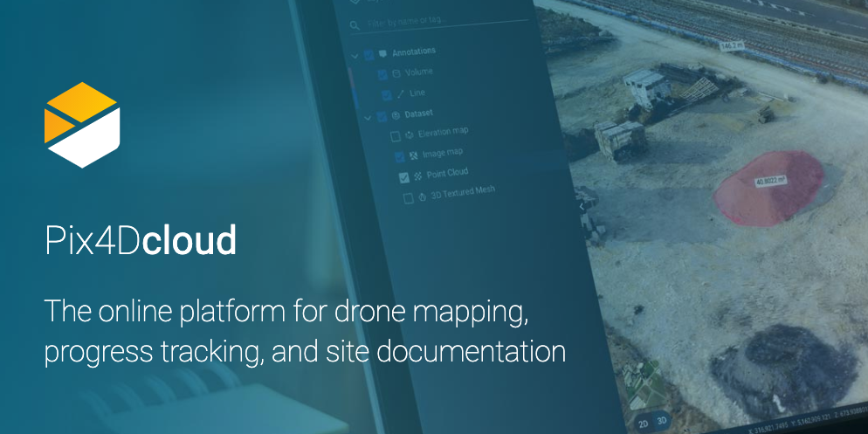Screen dimensions: 868x434
Task: Enable the 3D Textured Mesh checkbox
Action: 408,198
